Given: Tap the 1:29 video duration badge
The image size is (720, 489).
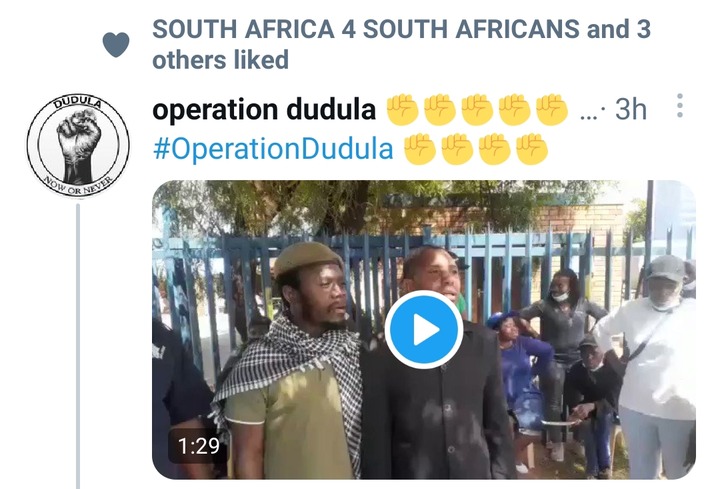Looking at the screenshot, I should click(198, 446).
